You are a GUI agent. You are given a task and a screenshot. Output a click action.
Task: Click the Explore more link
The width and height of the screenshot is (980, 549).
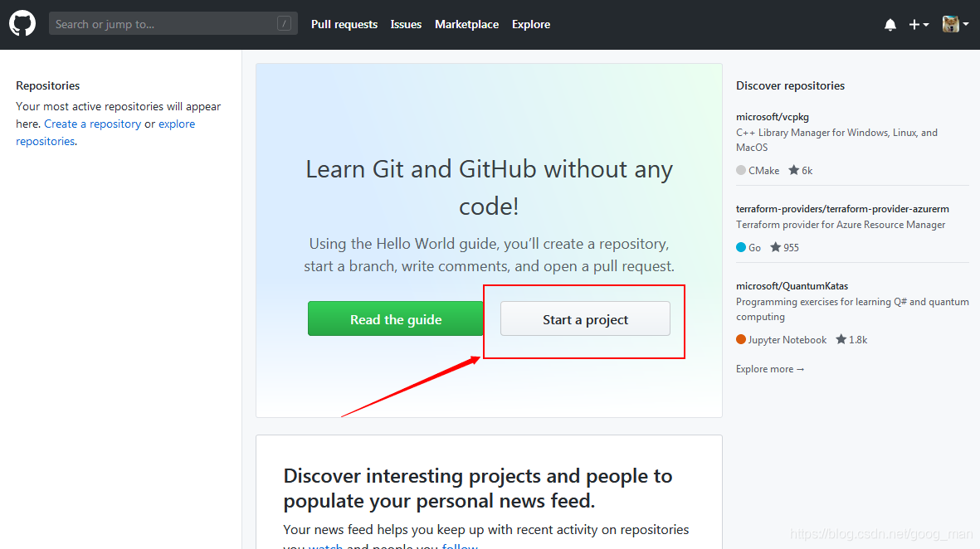[770, 369]
